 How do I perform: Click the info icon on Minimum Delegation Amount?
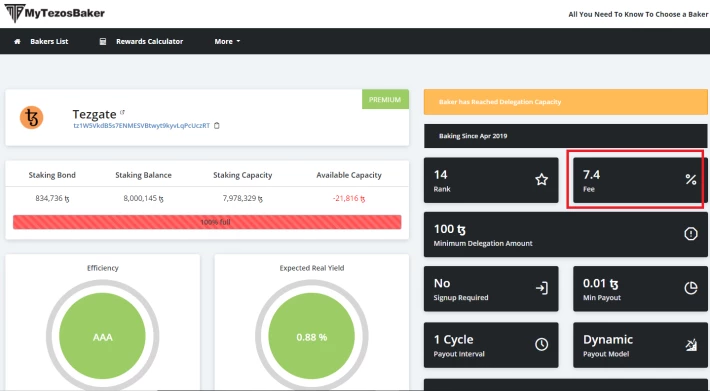691,234
